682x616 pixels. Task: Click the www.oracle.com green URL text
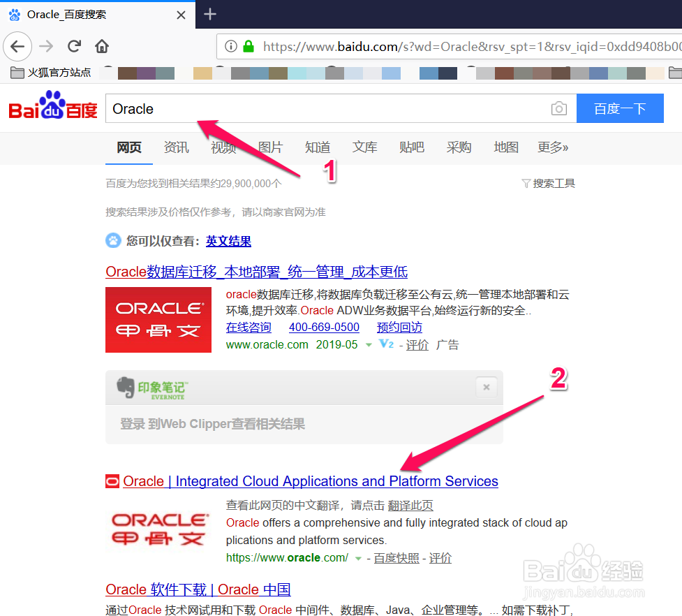coord(267,345)
